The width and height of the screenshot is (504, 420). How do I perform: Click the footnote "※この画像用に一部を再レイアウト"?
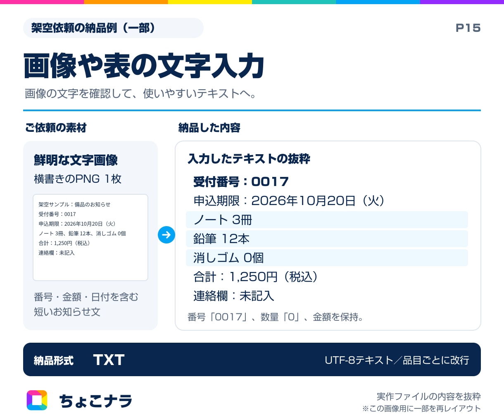coord(422,408)
